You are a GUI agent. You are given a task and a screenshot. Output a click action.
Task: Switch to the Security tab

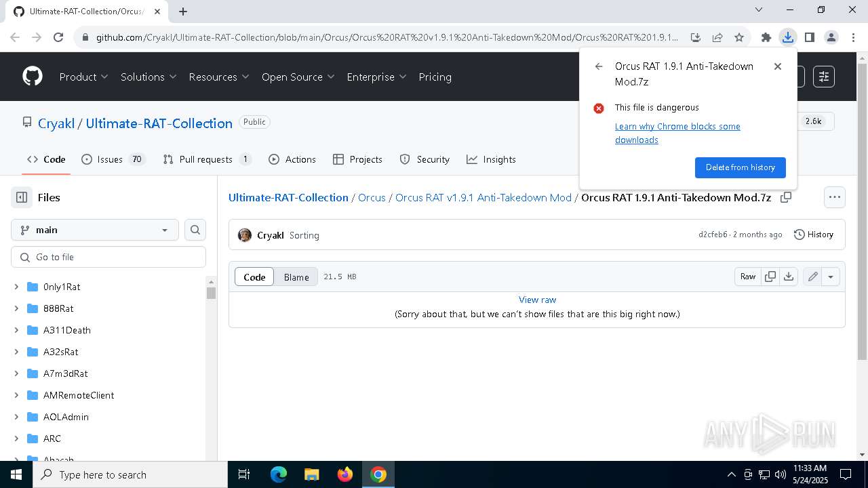tap(425, 159)
